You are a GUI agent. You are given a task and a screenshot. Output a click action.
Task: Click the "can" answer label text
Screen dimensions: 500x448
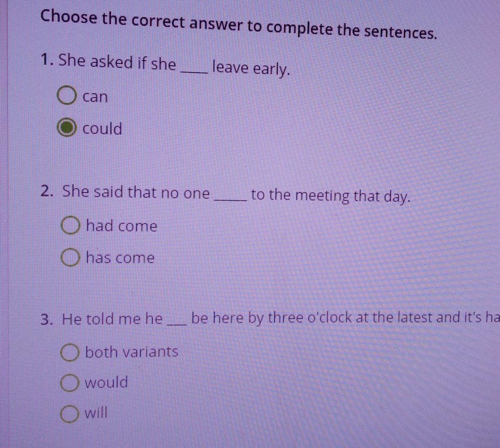point(95,97)
